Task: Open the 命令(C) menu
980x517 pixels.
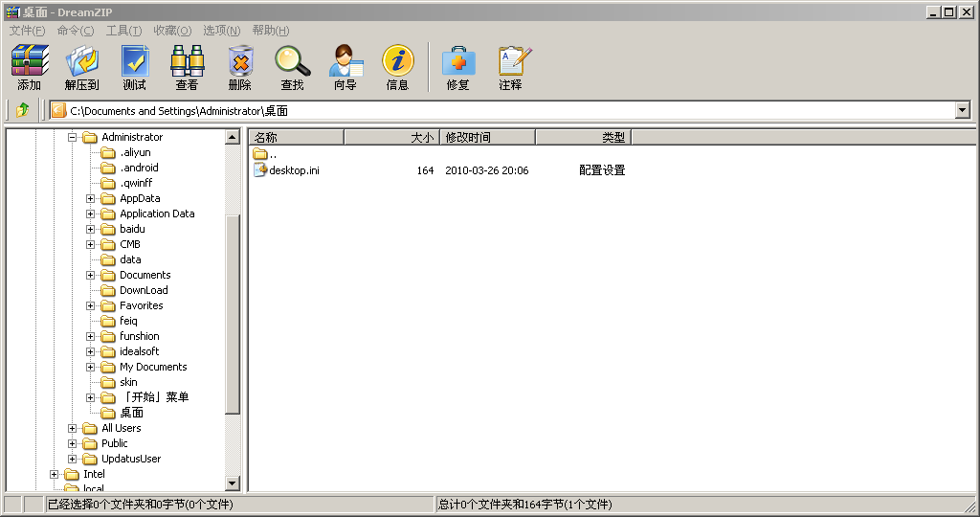Action: pyautogui.click(x=75, y=31)
